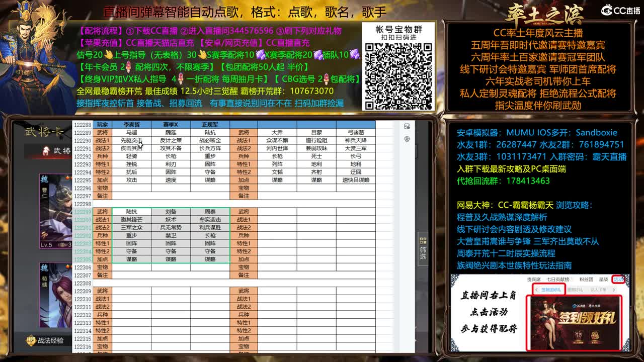The height and width of the screenshot is (362, 644).
Task: Click the 赛季X header cell
Action: click(171, 124)
